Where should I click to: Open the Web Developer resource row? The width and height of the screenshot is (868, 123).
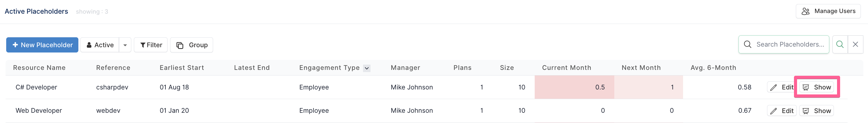tap(426, 111)
